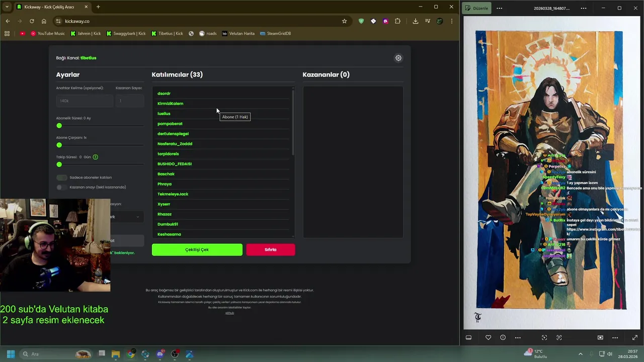
Task: Open the tab search dropdown arrow
Action: [7, 7]
